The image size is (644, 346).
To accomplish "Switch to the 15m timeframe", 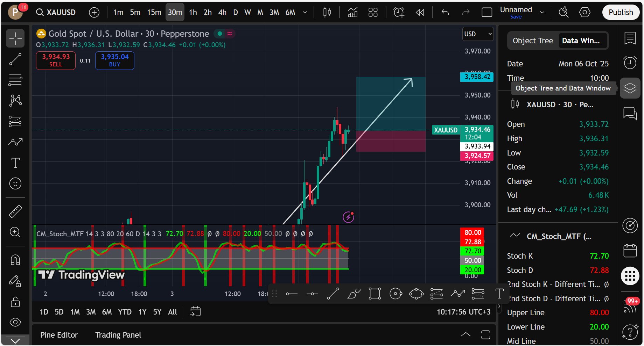I will click(154, 13).
